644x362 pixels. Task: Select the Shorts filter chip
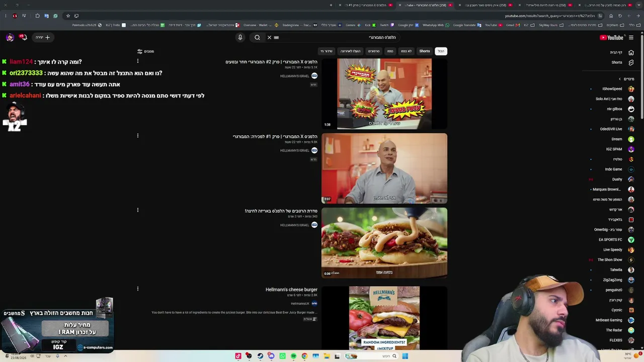425,51
